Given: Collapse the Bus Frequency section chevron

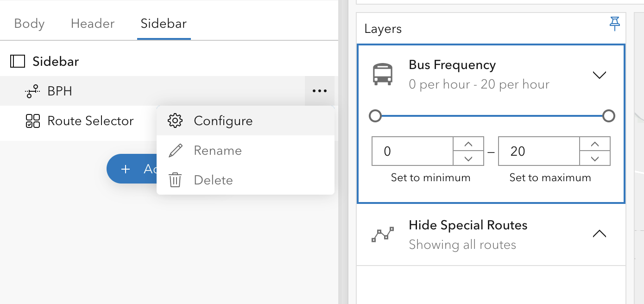Looking at the screenshot, I should click(x=600, y=75).
